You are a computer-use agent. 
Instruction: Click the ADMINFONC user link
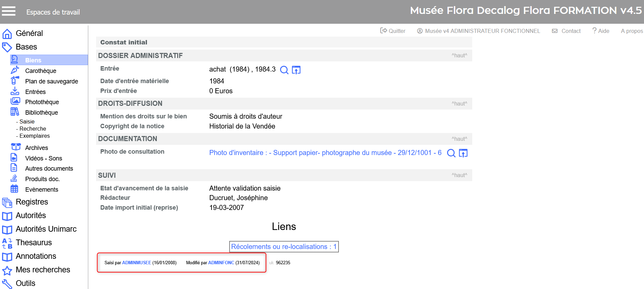coord(221,263)
